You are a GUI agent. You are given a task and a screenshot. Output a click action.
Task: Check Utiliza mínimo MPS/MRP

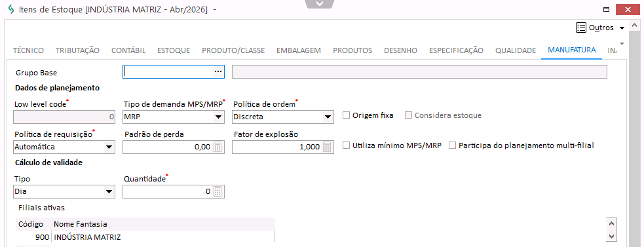[347, 145]
